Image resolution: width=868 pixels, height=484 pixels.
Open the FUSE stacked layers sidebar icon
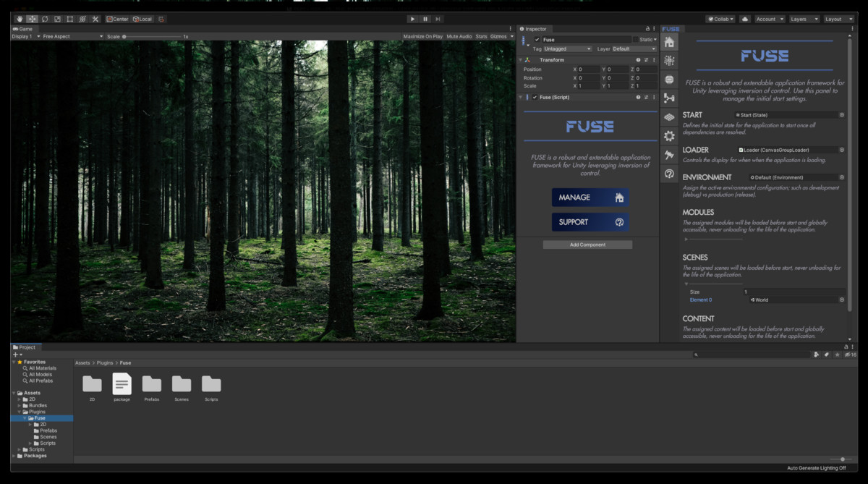pos(669,117)
